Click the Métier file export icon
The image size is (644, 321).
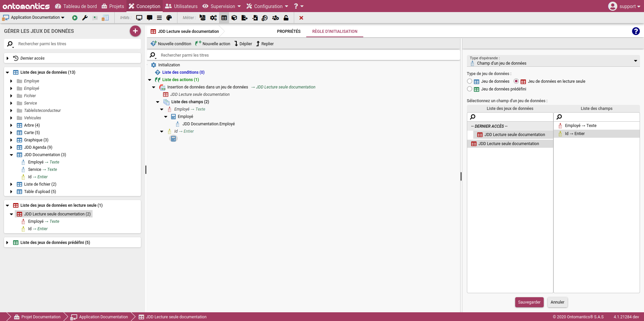[245, 18]
